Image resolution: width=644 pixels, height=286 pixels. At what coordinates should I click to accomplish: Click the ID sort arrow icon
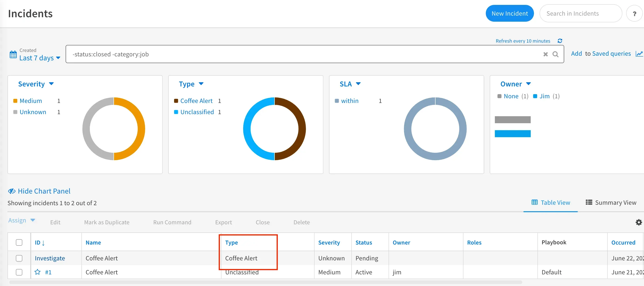pos(43,243)
